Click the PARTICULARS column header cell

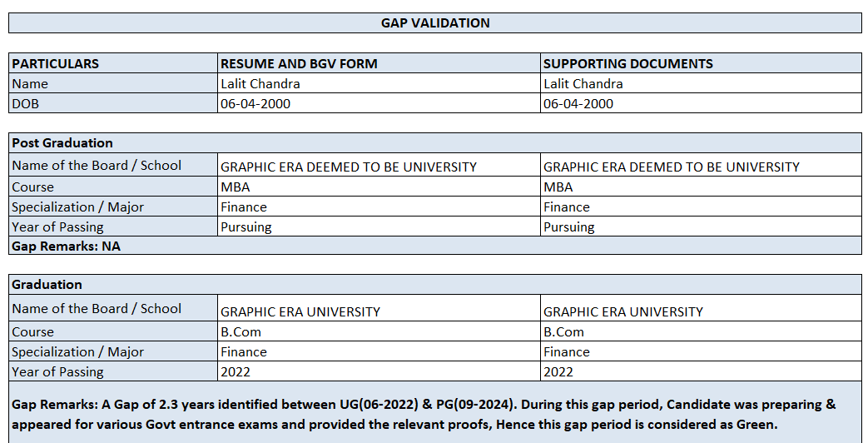[56, 63]
